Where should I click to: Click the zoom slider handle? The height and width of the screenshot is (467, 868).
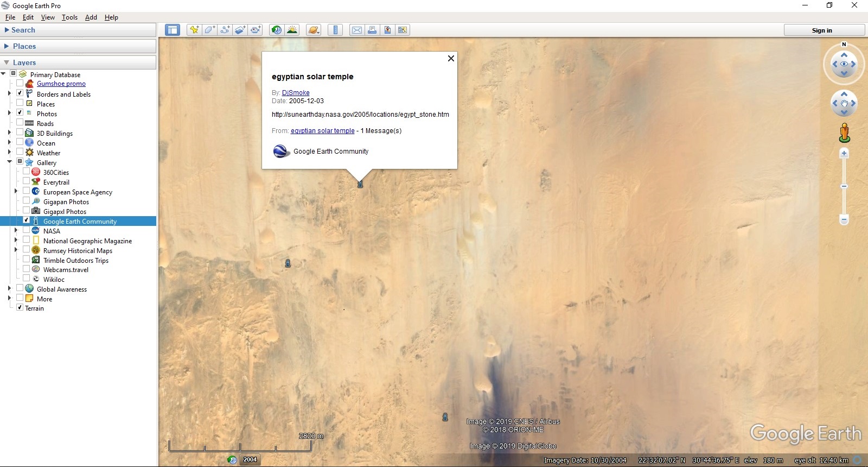[x=844, y=186]
